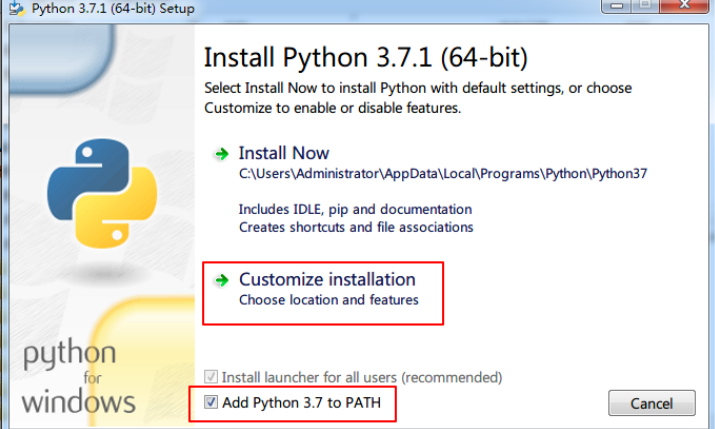Toggle the Install launcher for all users checkbox
Image resolution: width=715 pixels, height=429 pixels.
211,378
